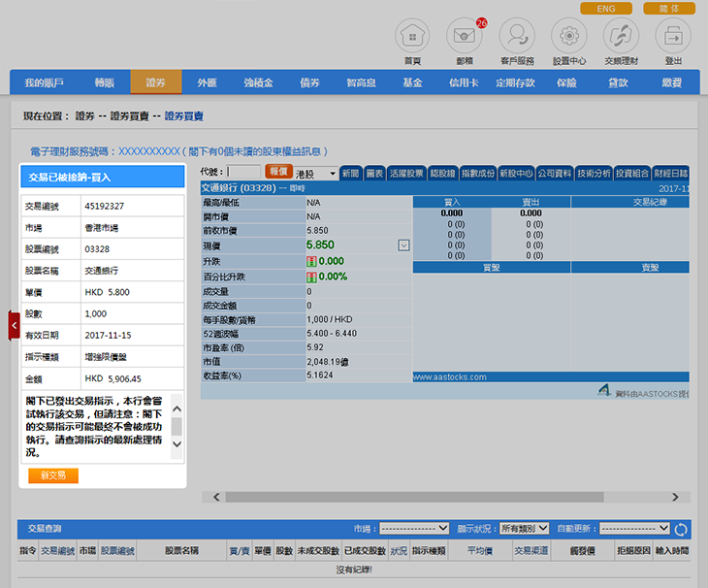
Task: Collapse the side panel with red arrow tab
Action: pos(14,325)
